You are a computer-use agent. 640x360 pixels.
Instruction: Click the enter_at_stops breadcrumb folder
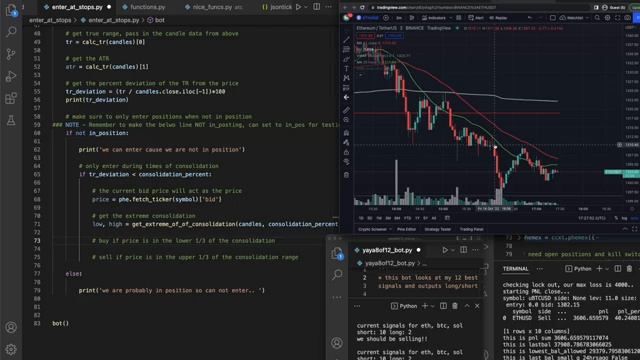50,20
